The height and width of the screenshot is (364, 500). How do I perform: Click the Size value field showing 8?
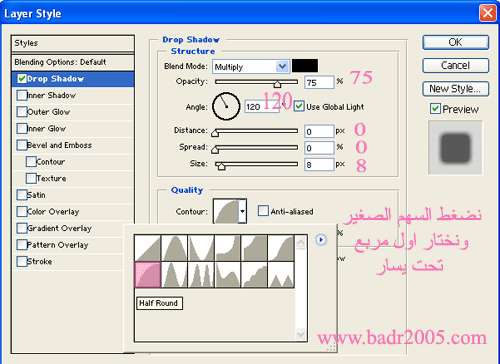(319, 164)
